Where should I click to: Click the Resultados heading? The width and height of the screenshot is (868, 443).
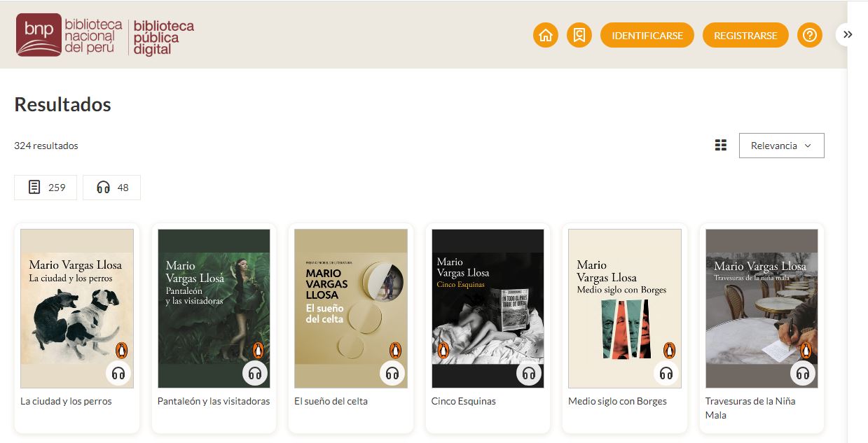point(62,104)
